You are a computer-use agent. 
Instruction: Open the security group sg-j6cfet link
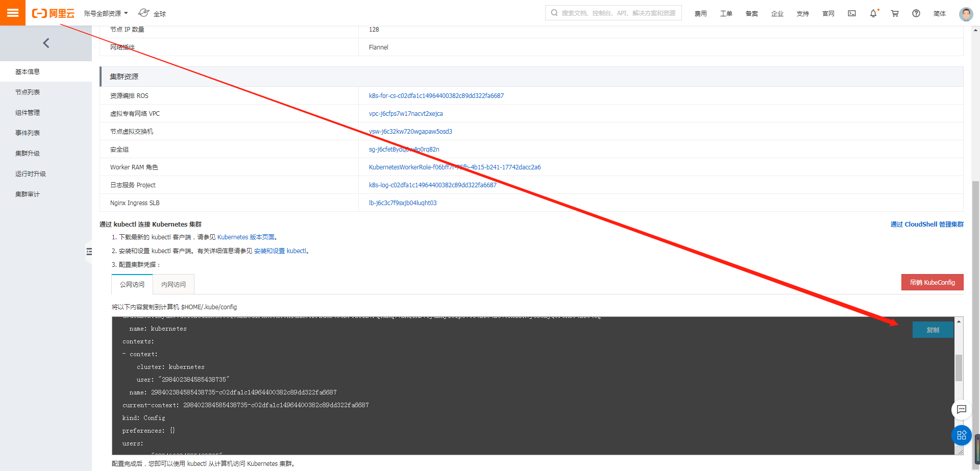404,150
